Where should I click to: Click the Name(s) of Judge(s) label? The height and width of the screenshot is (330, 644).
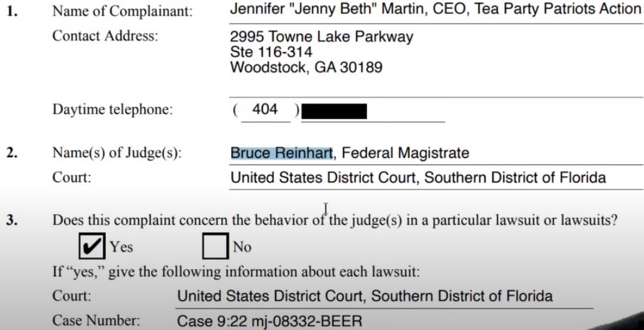pos(117,153)
